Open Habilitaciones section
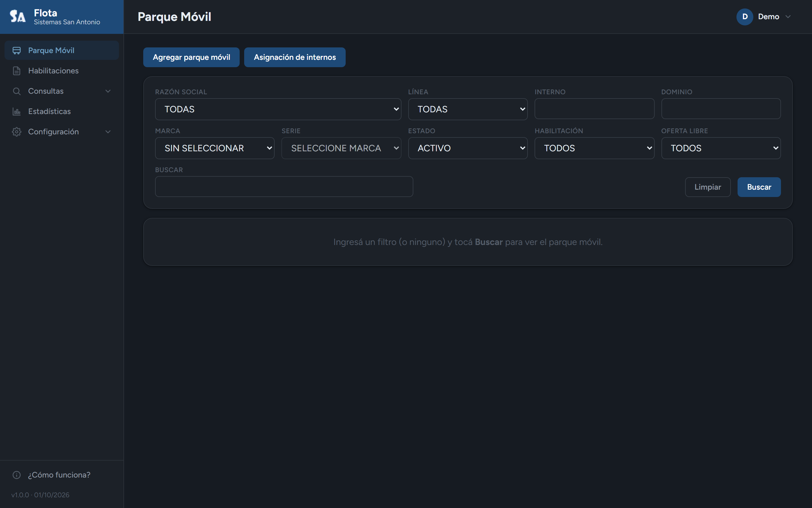The width and height of the screenshot is (812, 508). 62,71
